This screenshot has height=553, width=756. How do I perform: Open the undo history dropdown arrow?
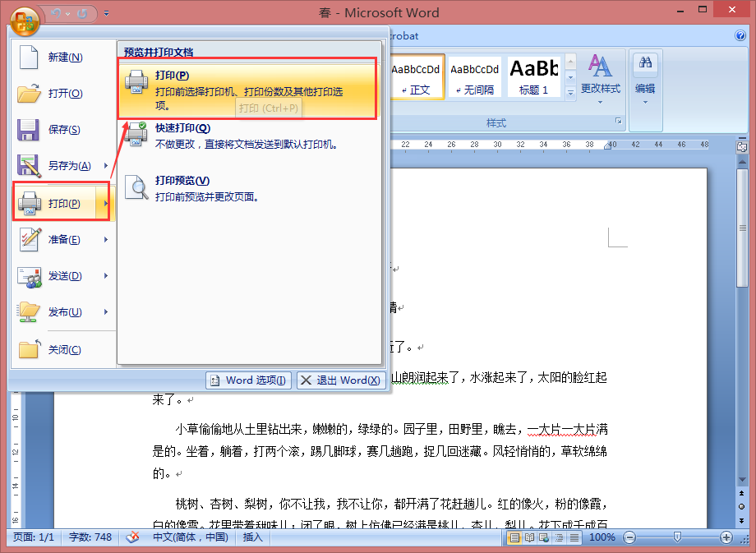(68, 13)
